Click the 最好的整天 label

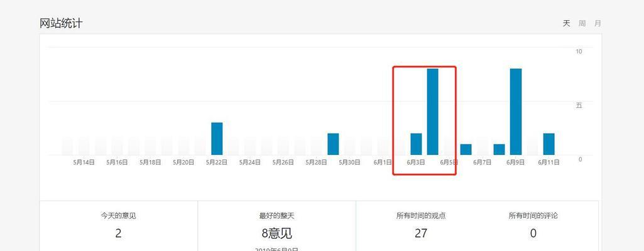point(277,216)
